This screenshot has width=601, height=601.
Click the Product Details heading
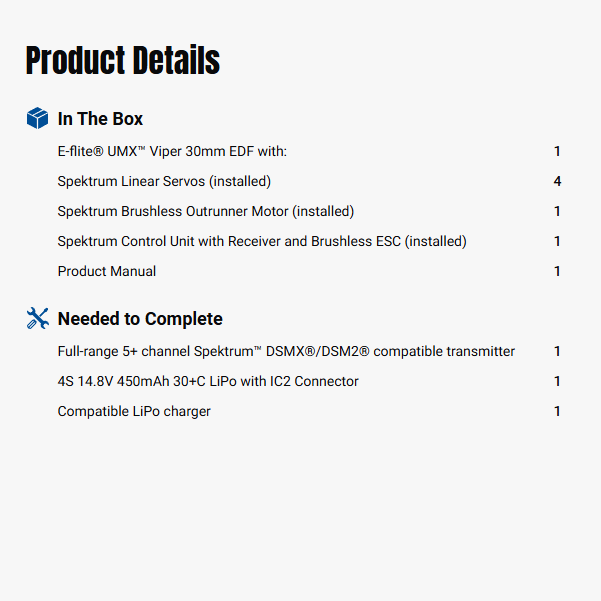(x=122, y=61)
